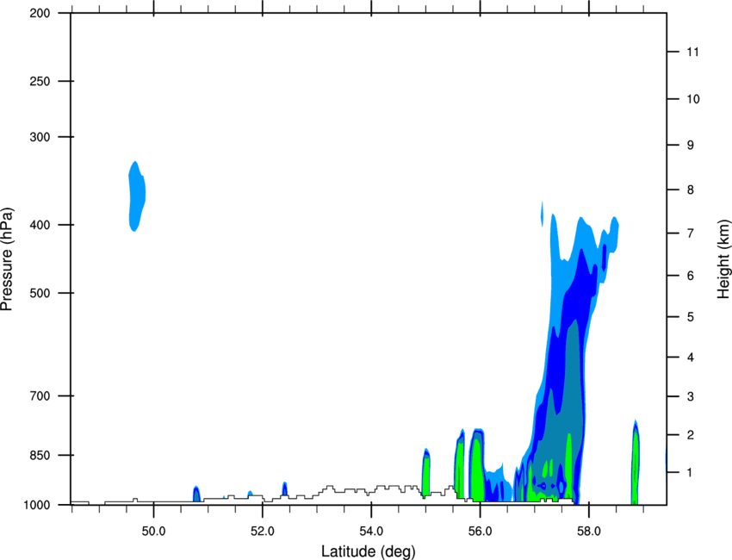Click the green column near latitude 58.8
This screenshot has height=560, width=732.
pyautogui.click(x=635, y=463)
